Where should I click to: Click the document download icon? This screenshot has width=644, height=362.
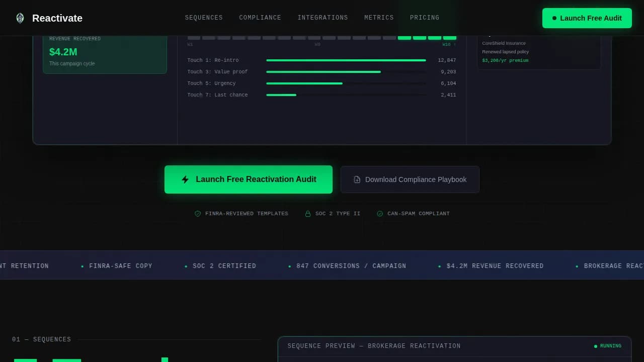pos(357,179)
